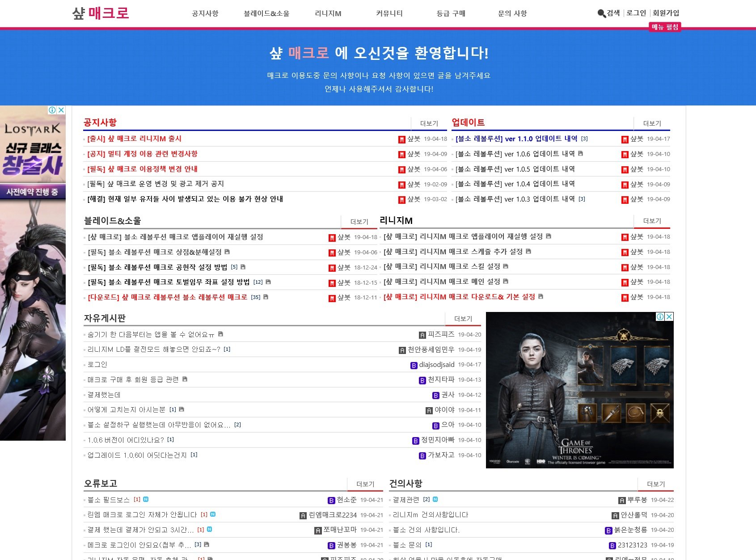This screenshot has height=560, width=756.
Task: Click the attachment icon beside 매크로 구매 후 회원 등급 관련
Action: pos(185,379)
